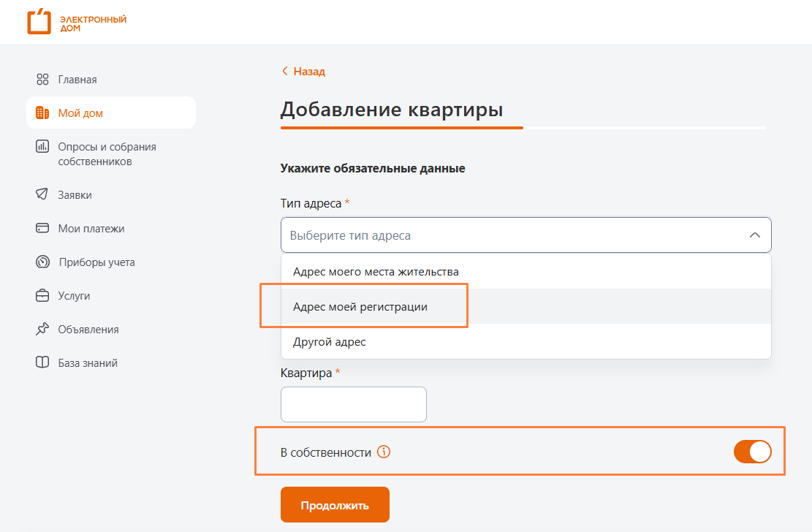
Task: Click the Услуги briefcase icon
Action: tap(42, 296)
